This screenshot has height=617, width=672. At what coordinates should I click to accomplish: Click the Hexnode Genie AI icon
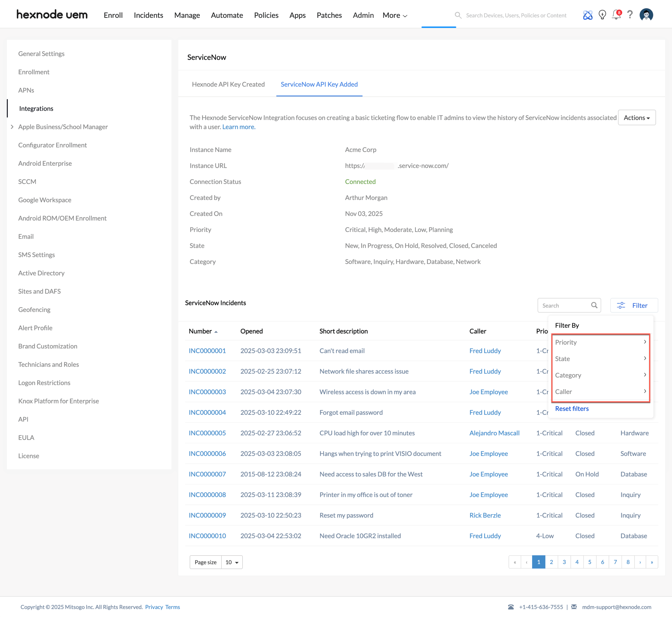pyautogui.click(x=587, y=15)
